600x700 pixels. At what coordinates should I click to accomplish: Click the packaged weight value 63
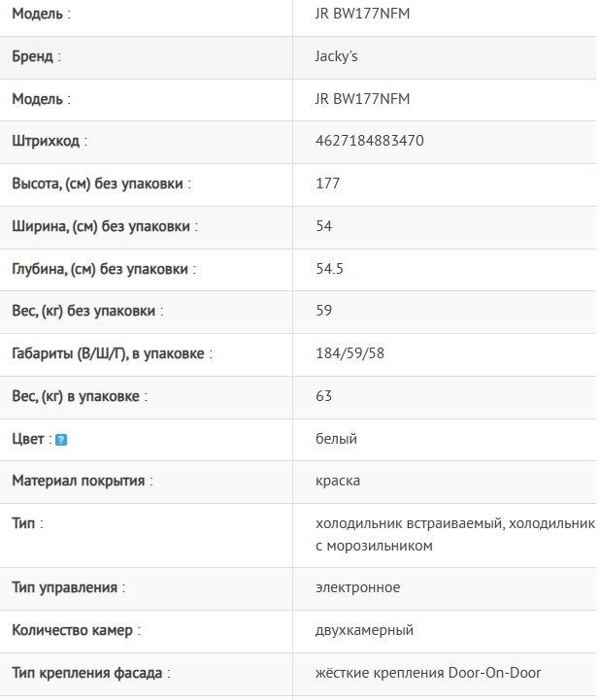click(x=324, y=396)
